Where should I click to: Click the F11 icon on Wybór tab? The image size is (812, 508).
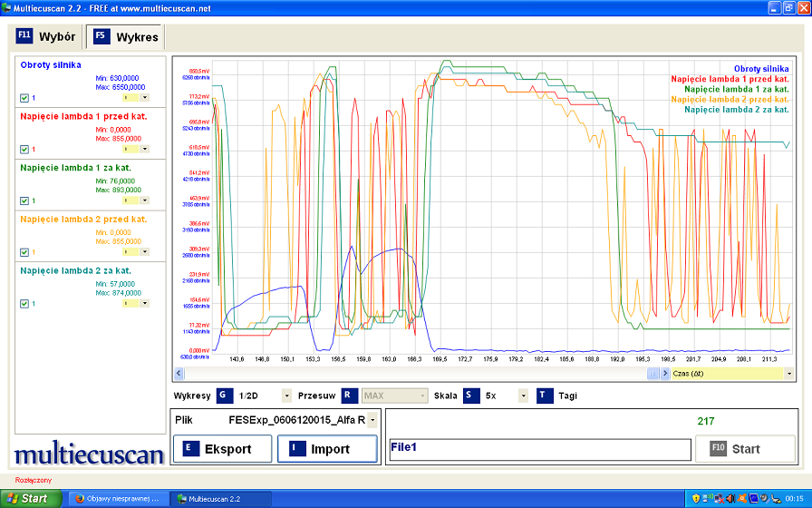pyautogui.click(x=24, y=36)
